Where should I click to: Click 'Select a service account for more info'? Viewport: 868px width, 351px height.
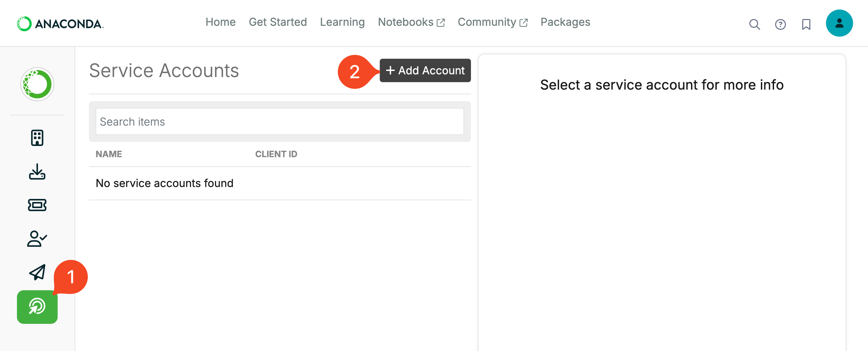click(x=662, y=85)
